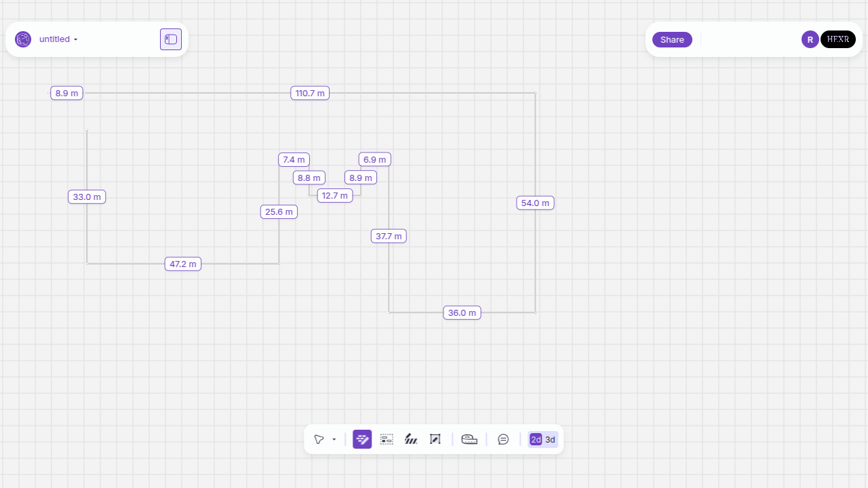
Task: Select the 54.0 m wall length label
Action: click(x=535, y=203)
